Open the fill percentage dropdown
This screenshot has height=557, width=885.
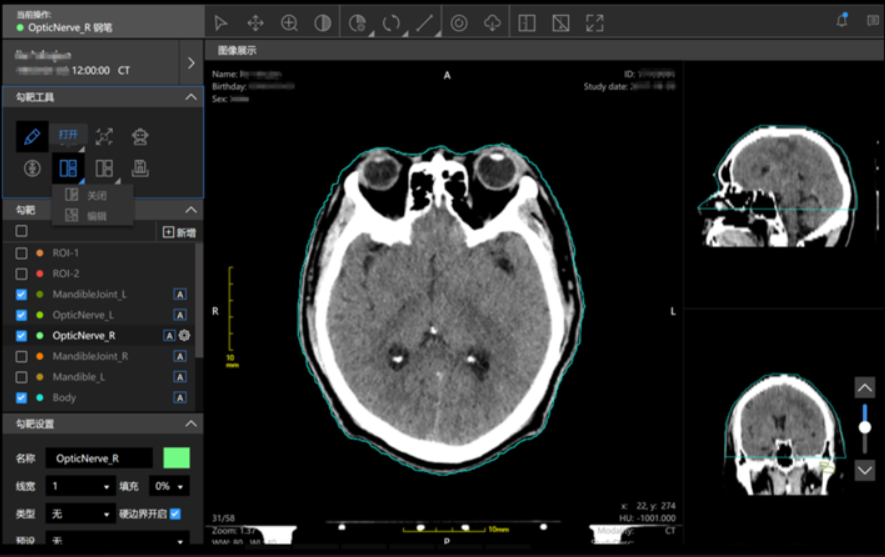169,486
